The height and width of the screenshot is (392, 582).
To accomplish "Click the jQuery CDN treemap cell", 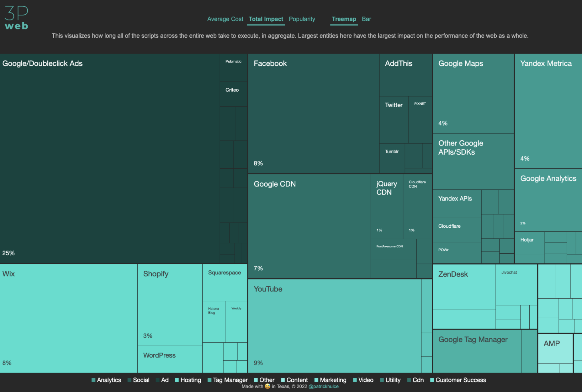I will point(387,207).
